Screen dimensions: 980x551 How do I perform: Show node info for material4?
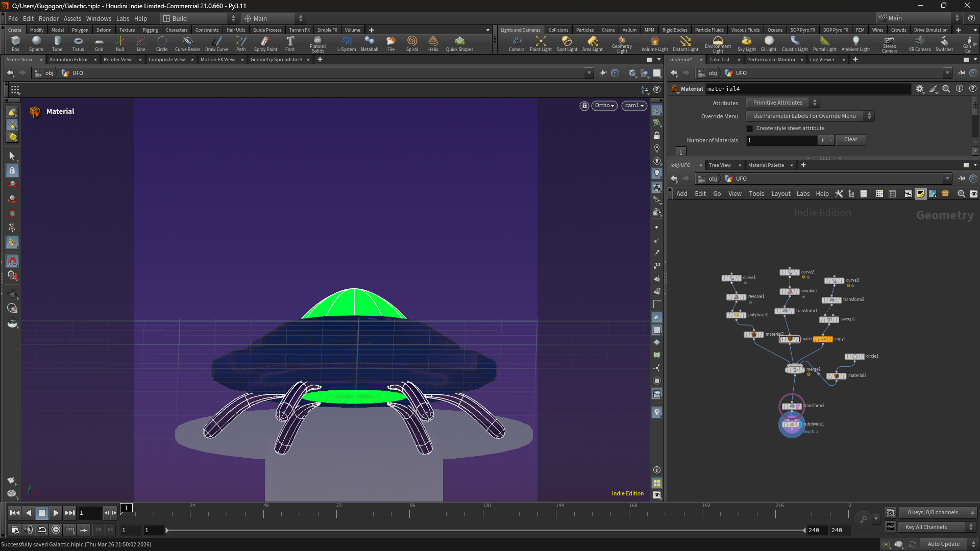click(960, 89)
